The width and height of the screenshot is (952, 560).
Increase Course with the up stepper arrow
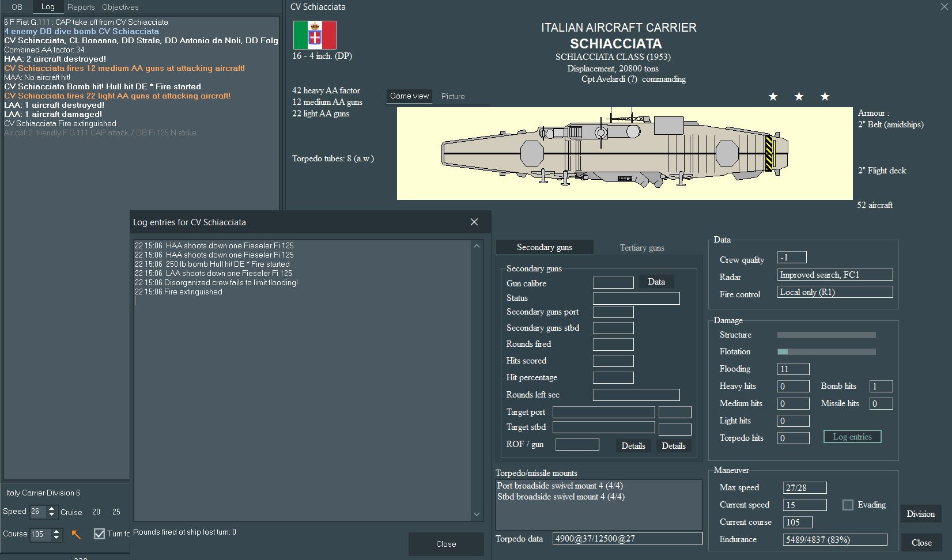point(56,531)
